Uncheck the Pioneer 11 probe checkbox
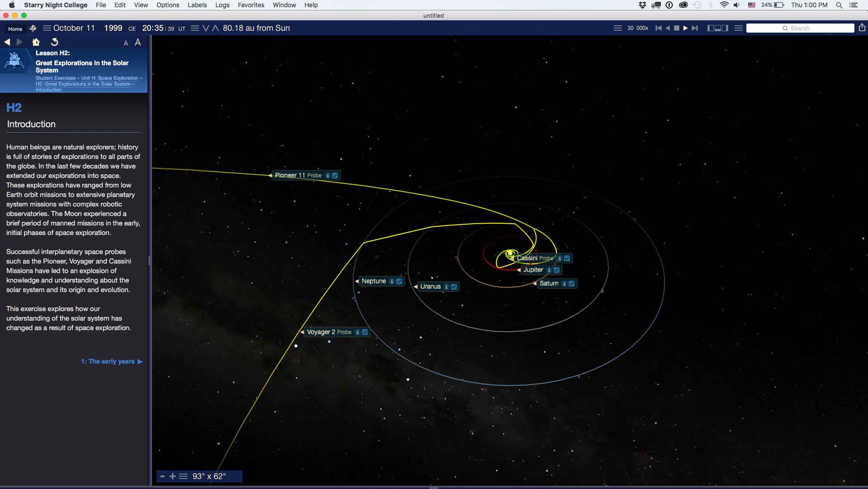The image size is (868, 489). click(335, 176)
